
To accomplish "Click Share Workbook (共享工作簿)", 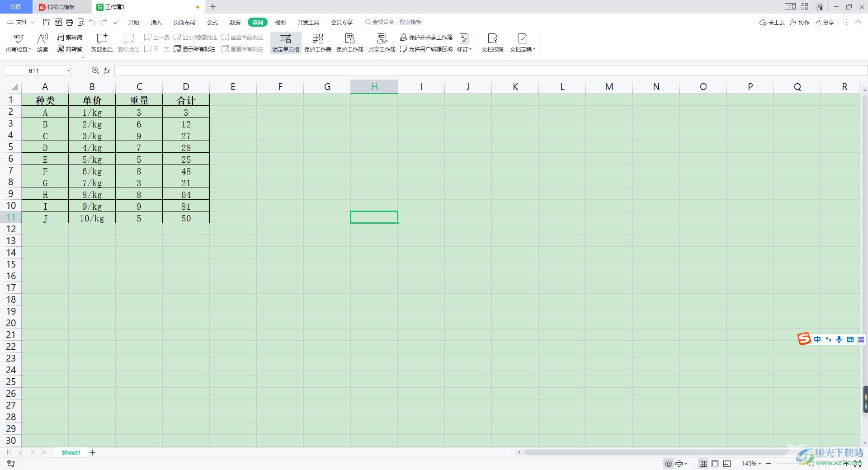I will point(382,43).
